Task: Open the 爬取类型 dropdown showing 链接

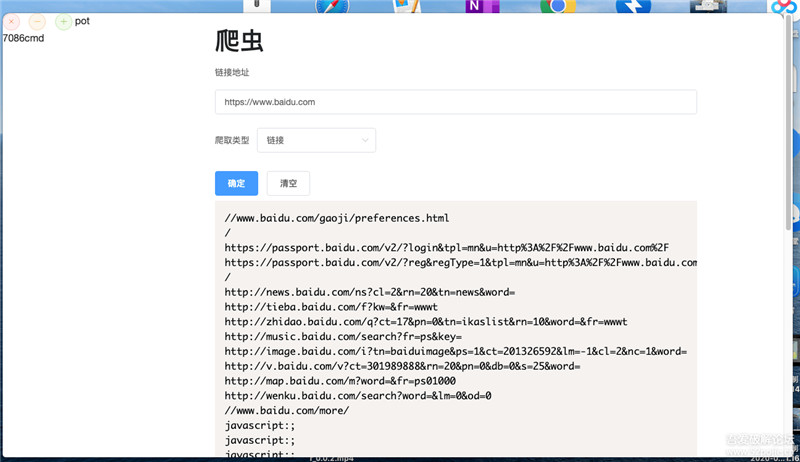Action: tap(316, 140)
